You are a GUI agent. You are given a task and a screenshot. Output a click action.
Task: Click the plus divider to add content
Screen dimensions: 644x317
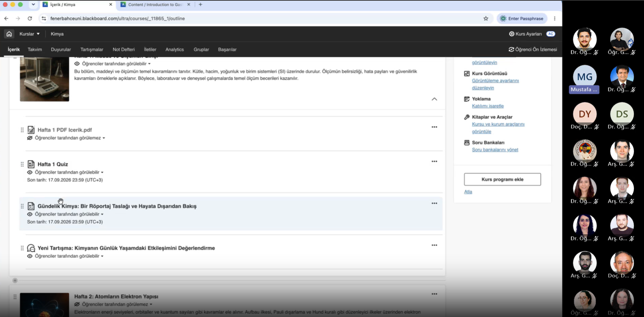(15, 280)
